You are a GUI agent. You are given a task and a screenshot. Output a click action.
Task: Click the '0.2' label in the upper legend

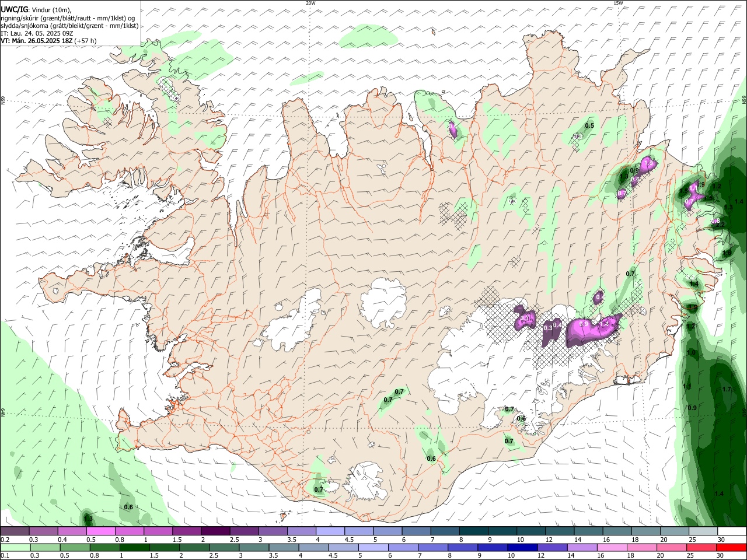pos(5,540)
